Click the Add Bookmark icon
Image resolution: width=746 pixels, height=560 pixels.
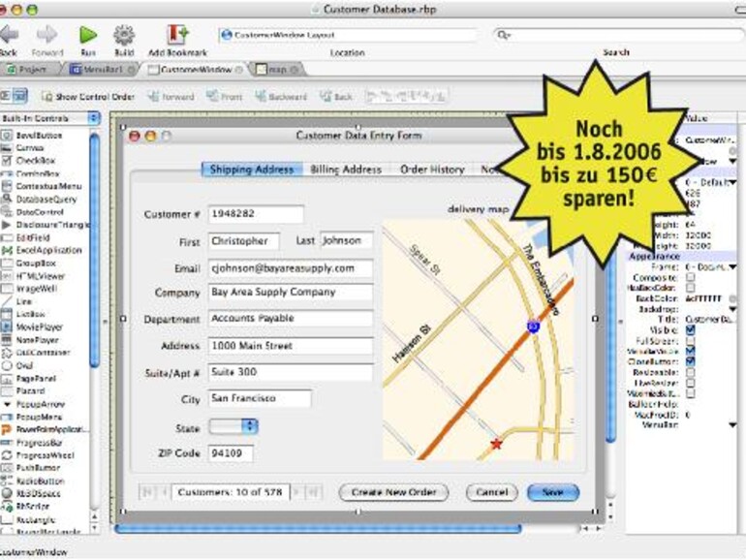tap(178, 34)
